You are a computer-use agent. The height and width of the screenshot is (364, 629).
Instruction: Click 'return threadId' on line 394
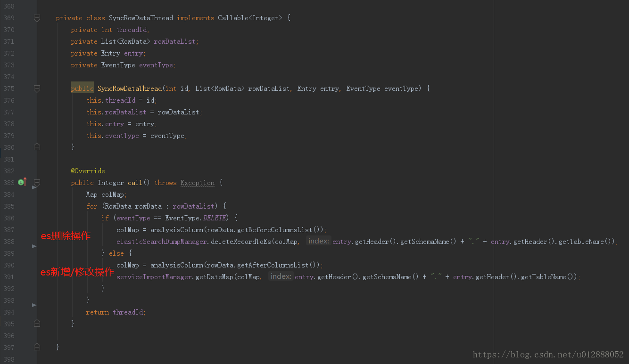click(116, 312)
